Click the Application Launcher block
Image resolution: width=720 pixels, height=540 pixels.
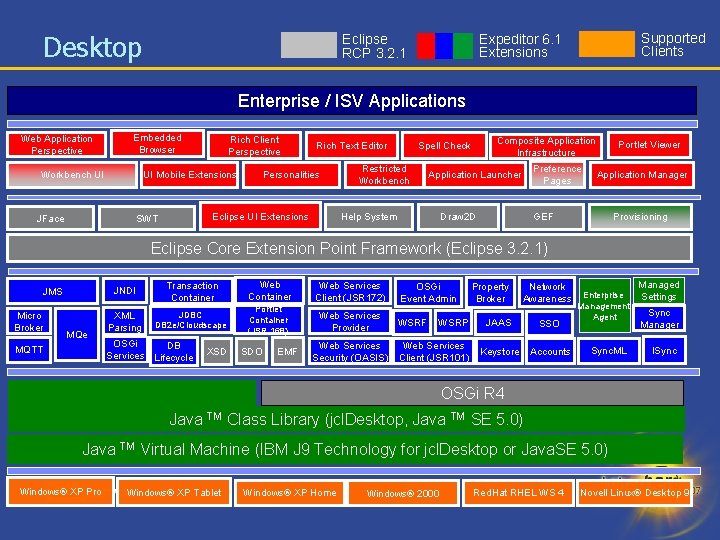[x=475, y=174]
